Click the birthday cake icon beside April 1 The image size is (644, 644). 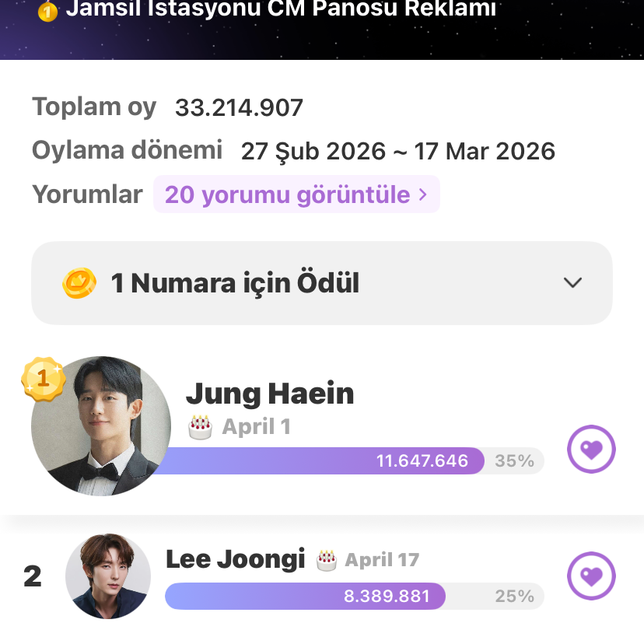(200, 426)
